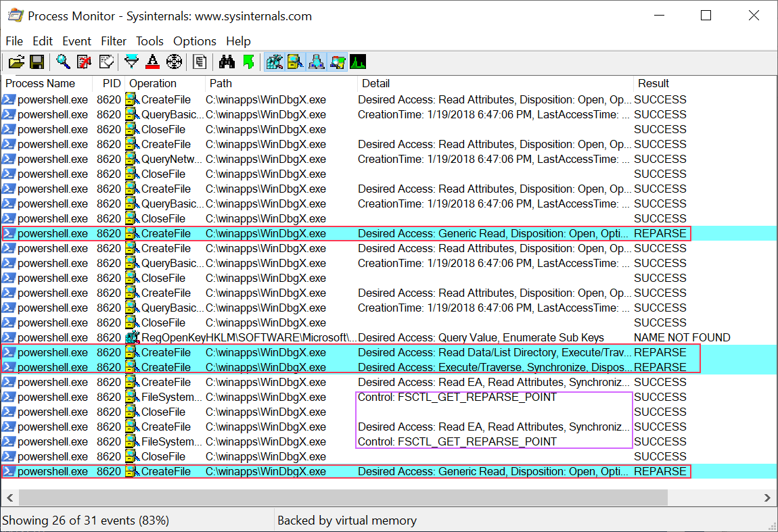Toggle Show Network Activity icon
This screenshot has height=532, width=778.
[317, 62]
